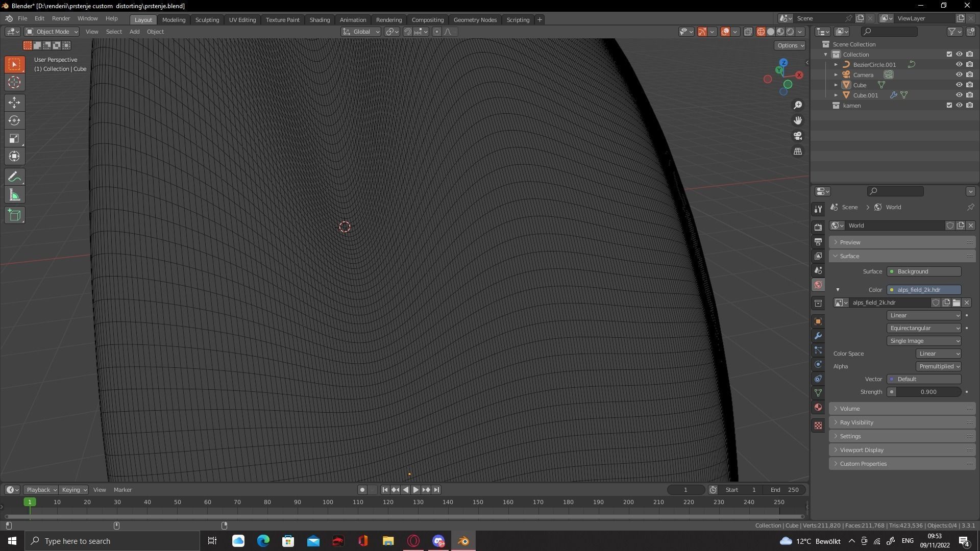
Task: Hide the Camera object in outliner
Action: tap(959, 74)
